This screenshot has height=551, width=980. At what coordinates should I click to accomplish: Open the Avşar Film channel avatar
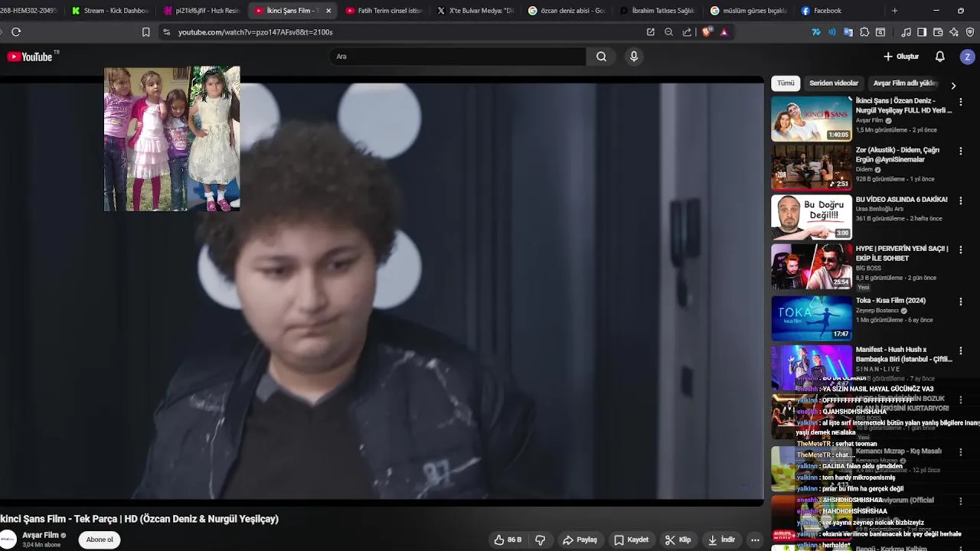point(8,540)
